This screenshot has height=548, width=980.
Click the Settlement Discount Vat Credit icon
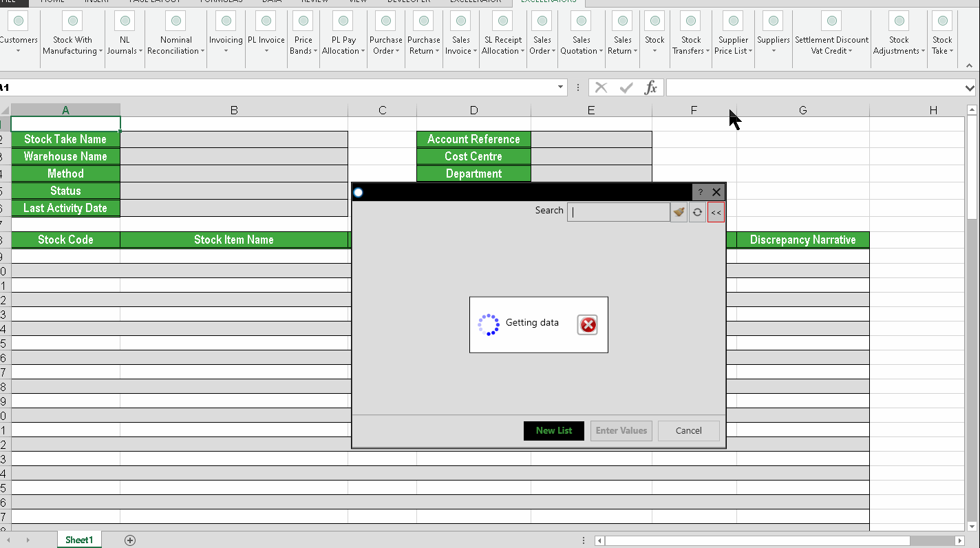831,21
